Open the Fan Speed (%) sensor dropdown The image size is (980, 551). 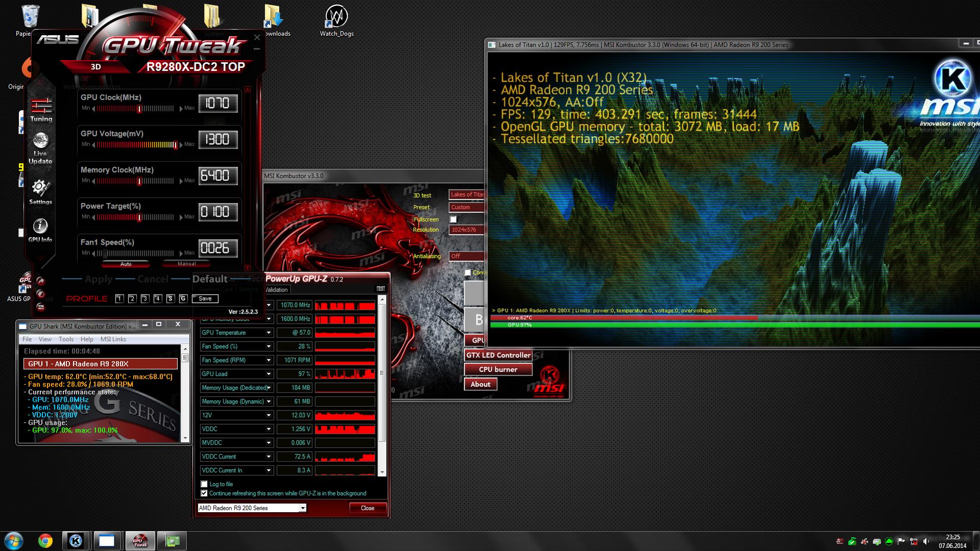pyautogui.click(x=269, y=346)
